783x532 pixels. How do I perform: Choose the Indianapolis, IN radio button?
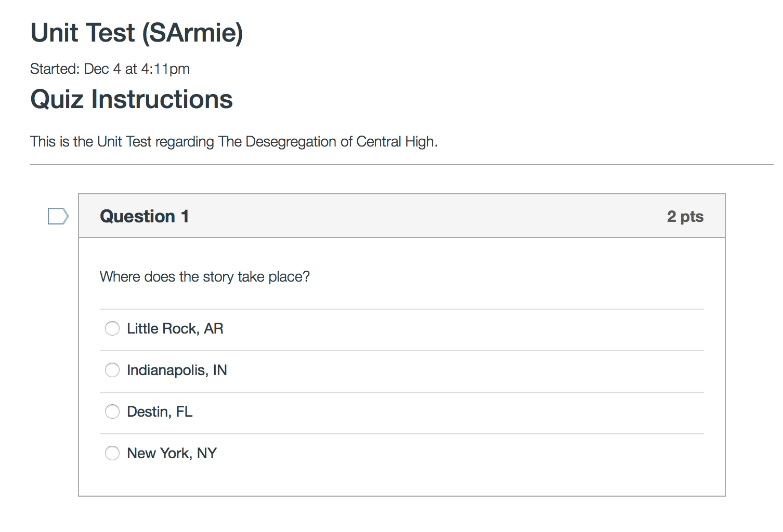click(112, 370)
